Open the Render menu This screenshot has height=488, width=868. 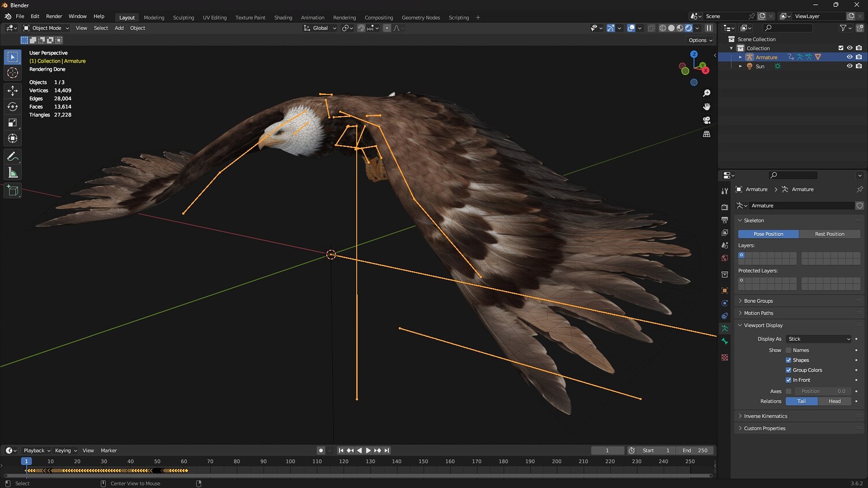click(x=54, y=16)
